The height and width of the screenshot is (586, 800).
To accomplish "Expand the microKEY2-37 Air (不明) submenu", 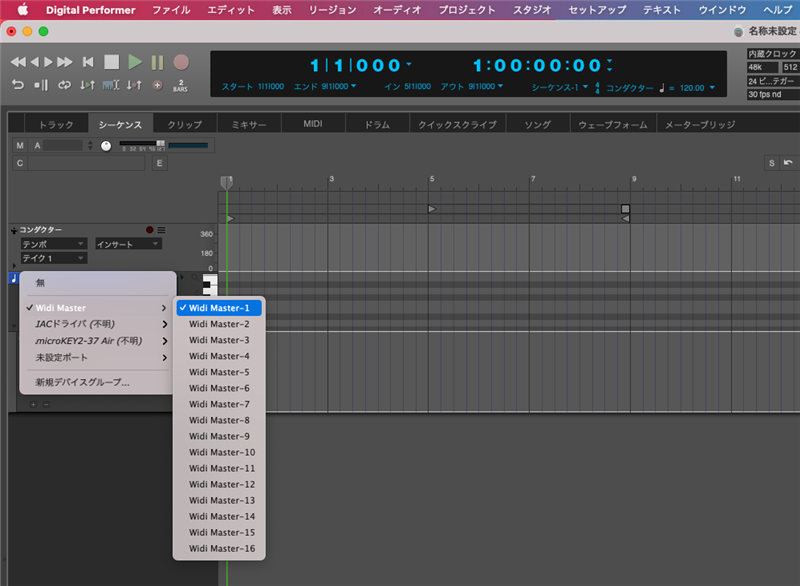I will pyautogui.click(x=97, y=341).
